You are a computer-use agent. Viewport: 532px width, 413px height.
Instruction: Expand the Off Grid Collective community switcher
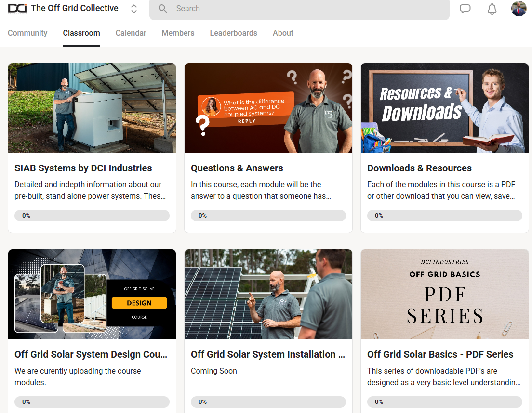(x=133, y=8)
